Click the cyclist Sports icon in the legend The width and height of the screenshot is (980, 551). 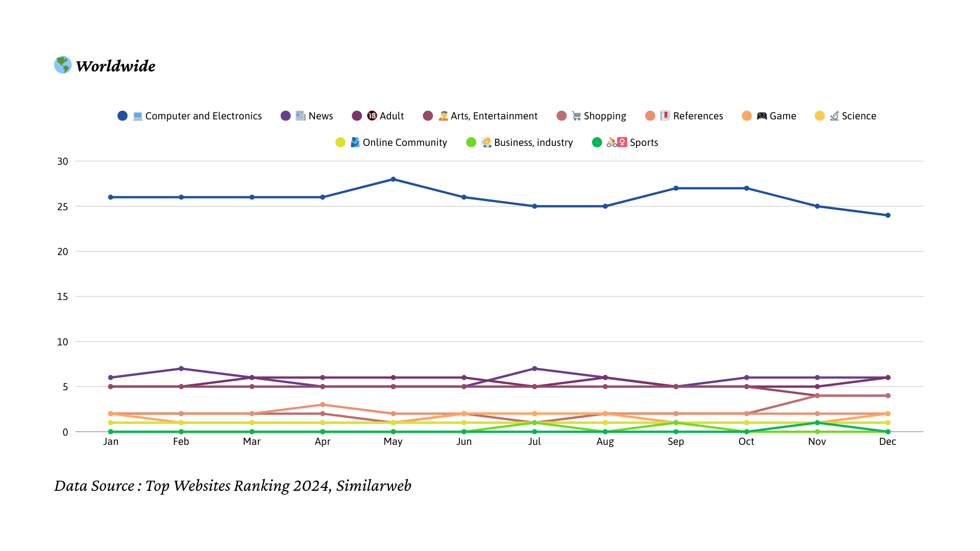click(611, 143)
